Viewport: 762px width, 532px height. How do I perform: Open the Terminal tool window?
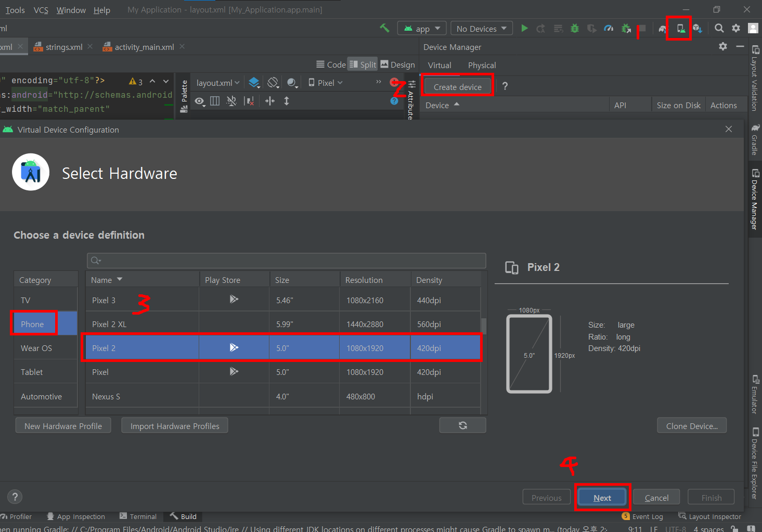pyautogui.click(x=138, y=516)
